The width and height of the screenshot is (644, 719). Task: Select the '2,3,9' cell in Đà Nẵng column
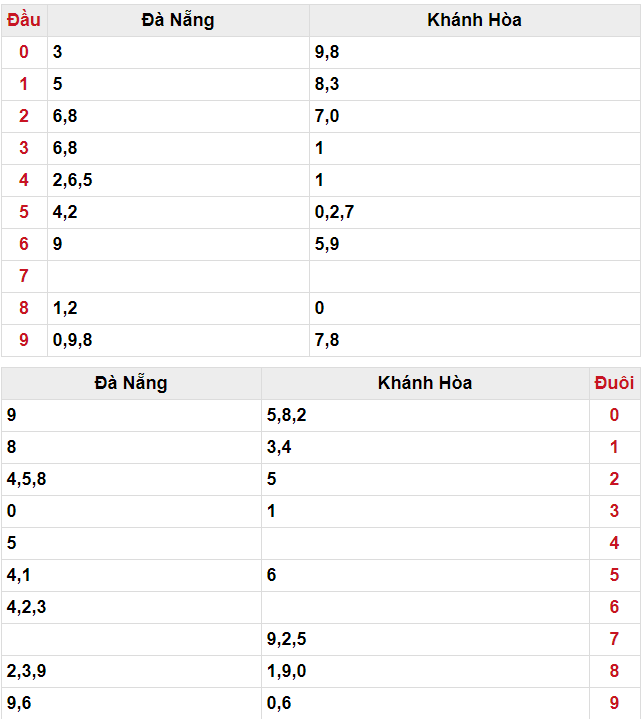pos(26,672)
